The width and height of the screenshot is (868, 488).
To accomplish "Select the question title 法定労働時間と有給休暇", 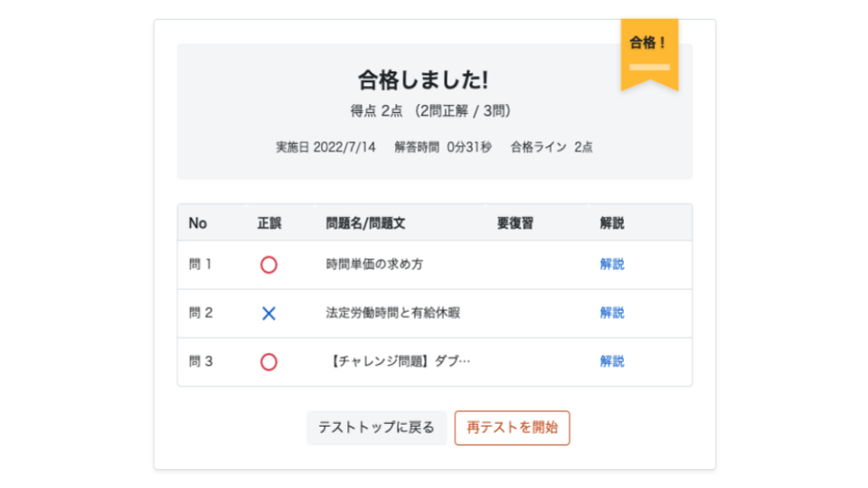I will pos(393,314).
